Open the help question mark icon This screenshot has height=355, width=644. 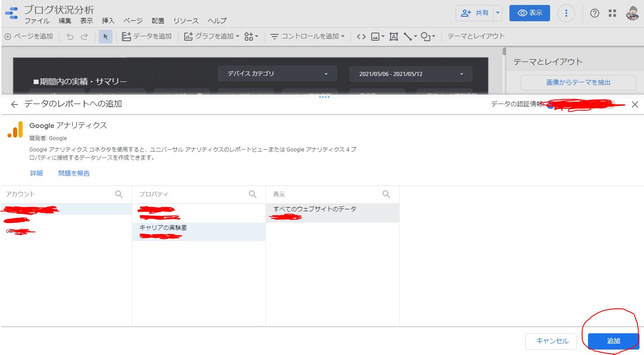[595, 13]
